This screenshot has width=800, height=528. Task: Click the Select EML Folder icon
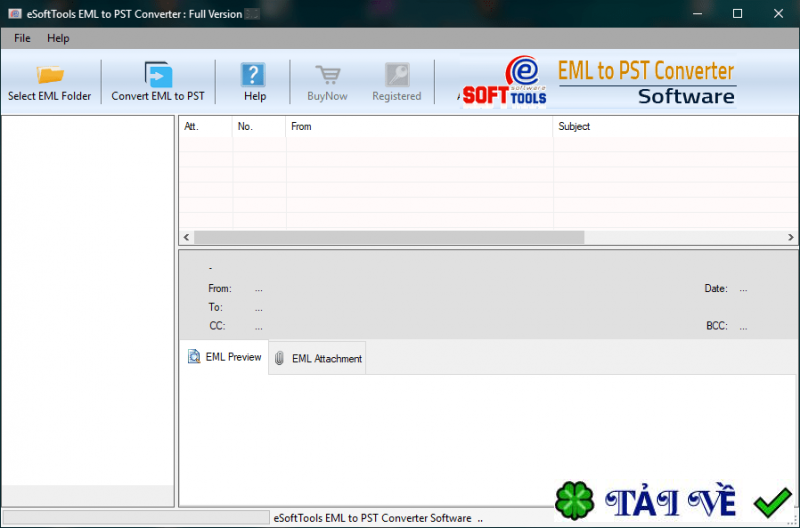pos(50,74)
